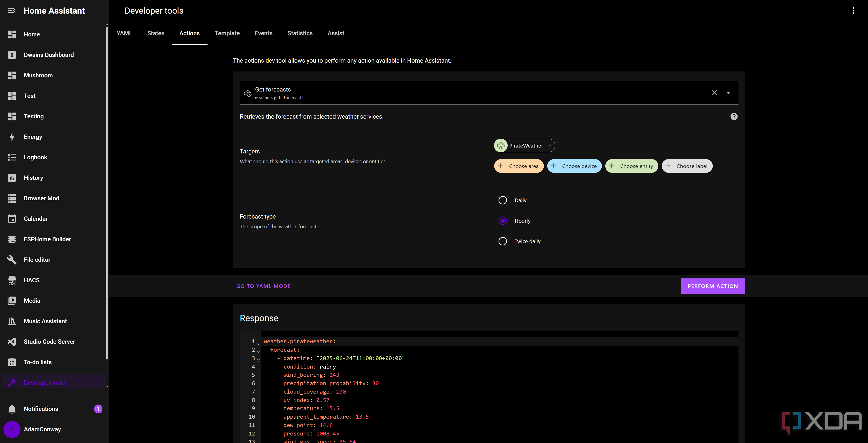Click the cloud_coverage: 100 response line
The width and height of the screenshot is (868, 443).
click(314, 392)
